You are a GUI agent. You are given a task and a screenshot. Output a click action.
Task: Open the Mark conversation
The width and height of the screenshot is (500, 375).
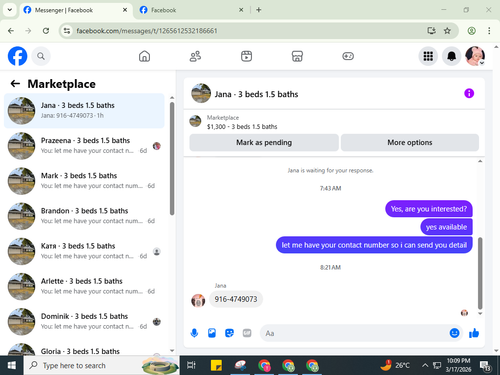[84, 181]
